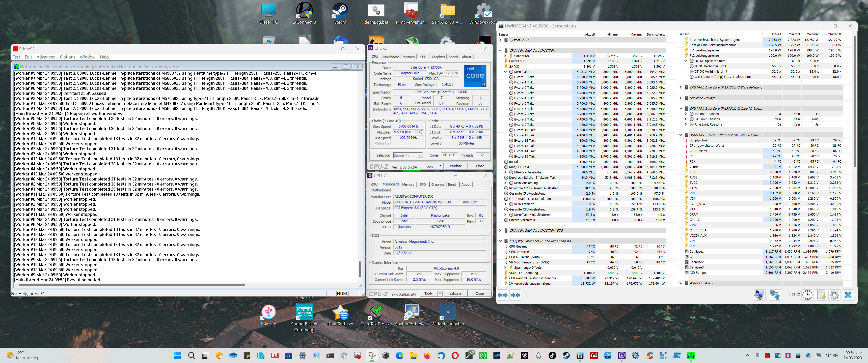Click the Opera icon in the taskbar
This screenshot has width=868, height=363.
point(455,355)
